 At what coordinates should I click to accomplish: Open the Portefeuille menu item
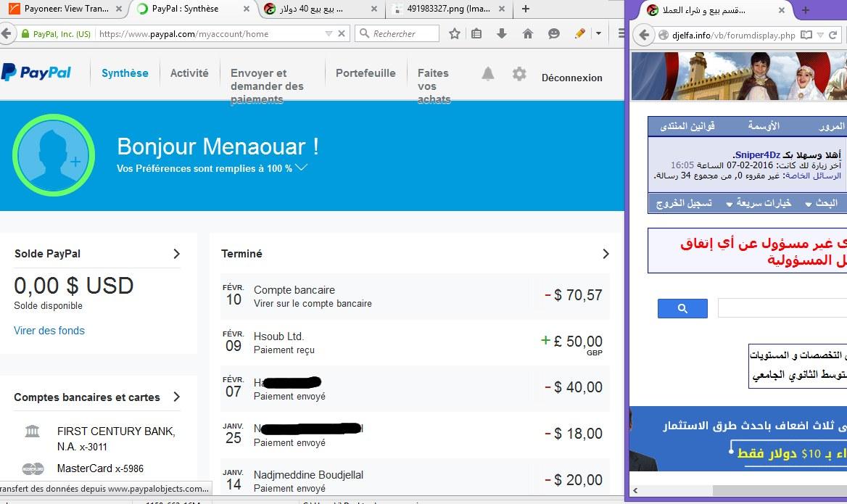(x=365, y=73)
